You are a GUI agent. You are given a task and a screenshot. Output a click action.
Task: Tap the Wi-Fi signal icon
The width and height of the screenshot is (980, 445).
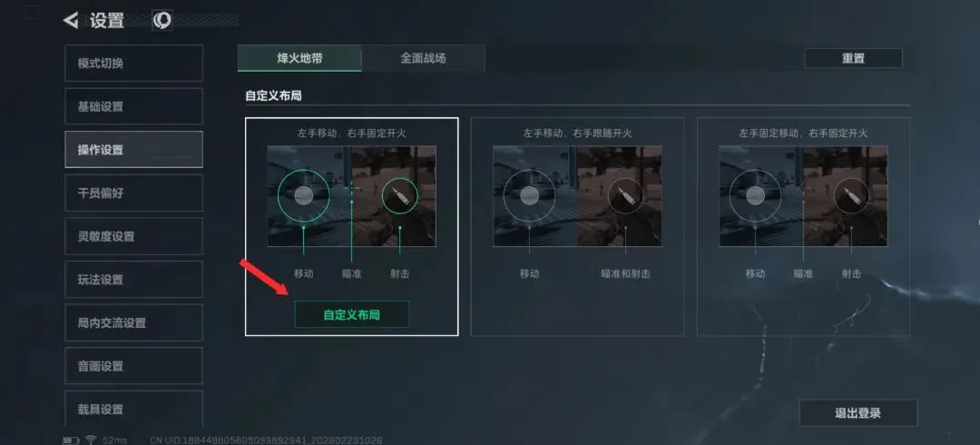click(x=91, y=440)
